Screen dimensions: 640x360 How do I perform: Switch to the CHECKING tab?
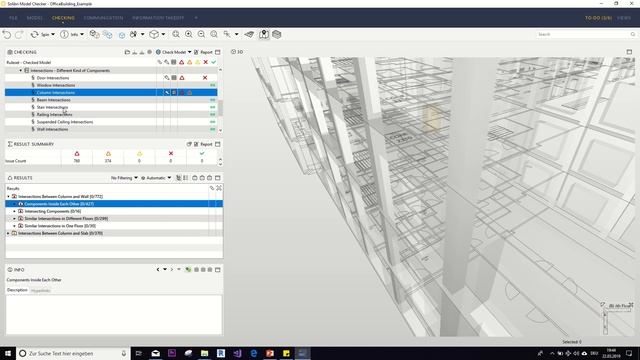tap(63, 18)
